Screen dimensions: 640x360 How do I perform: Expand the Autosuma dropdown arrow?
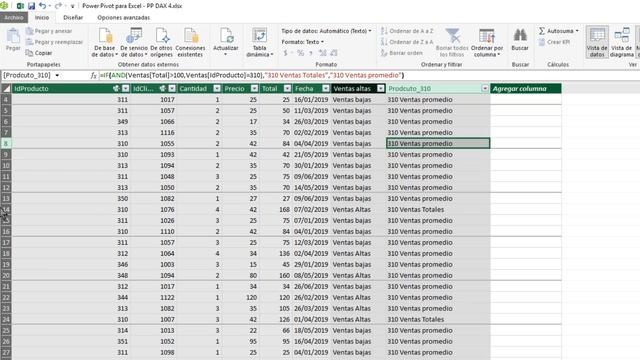[x=577, y=31]
